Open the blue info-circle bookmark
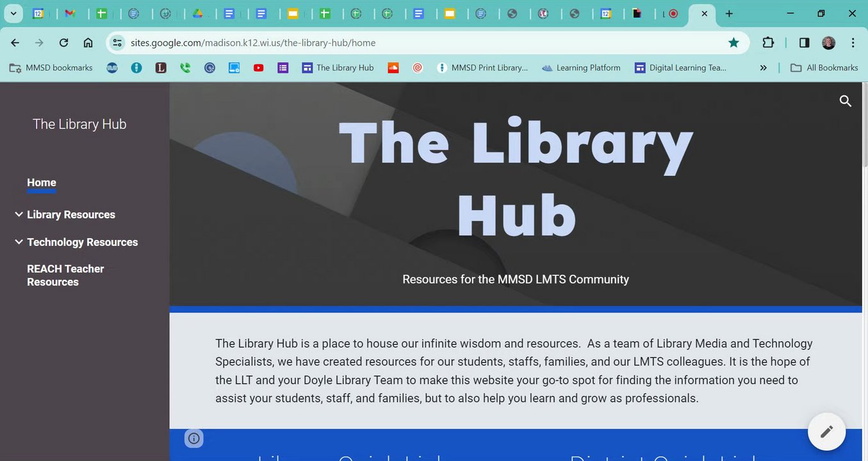 [136, 67]
